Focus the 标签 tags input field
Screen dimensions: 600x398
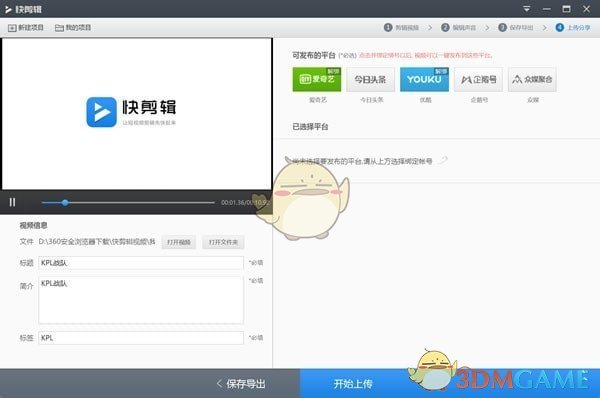[x=141, y=338]
